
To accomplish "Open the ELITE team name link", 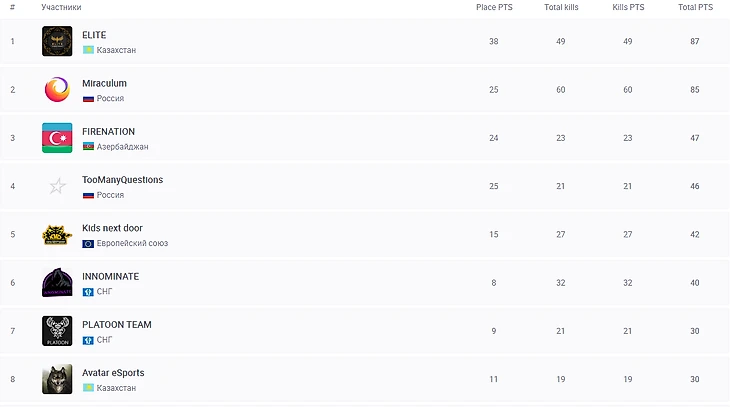I will [94, 35].
